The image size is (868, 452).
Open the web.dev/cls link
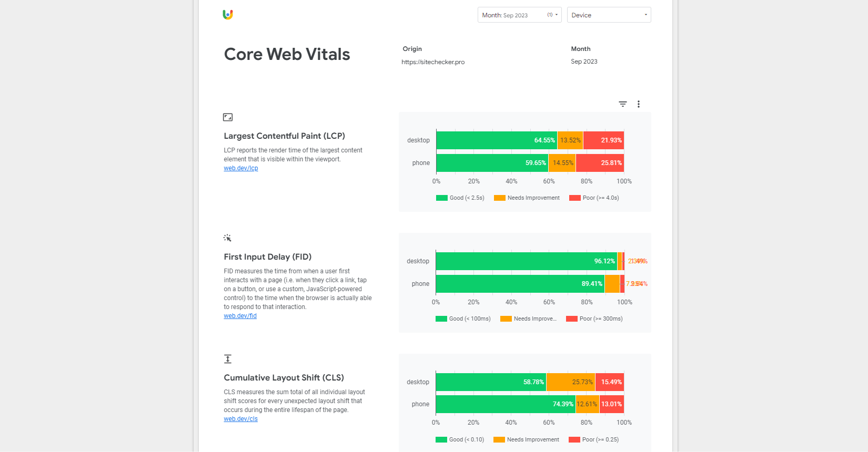pos(241,419)
